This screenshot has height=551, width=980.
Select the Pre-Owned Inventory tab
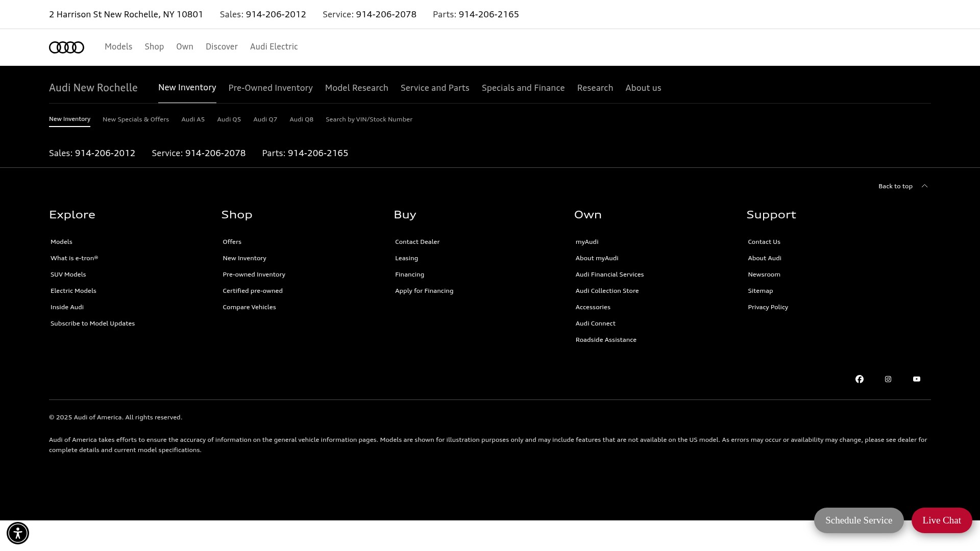click(x=271, y=88)
